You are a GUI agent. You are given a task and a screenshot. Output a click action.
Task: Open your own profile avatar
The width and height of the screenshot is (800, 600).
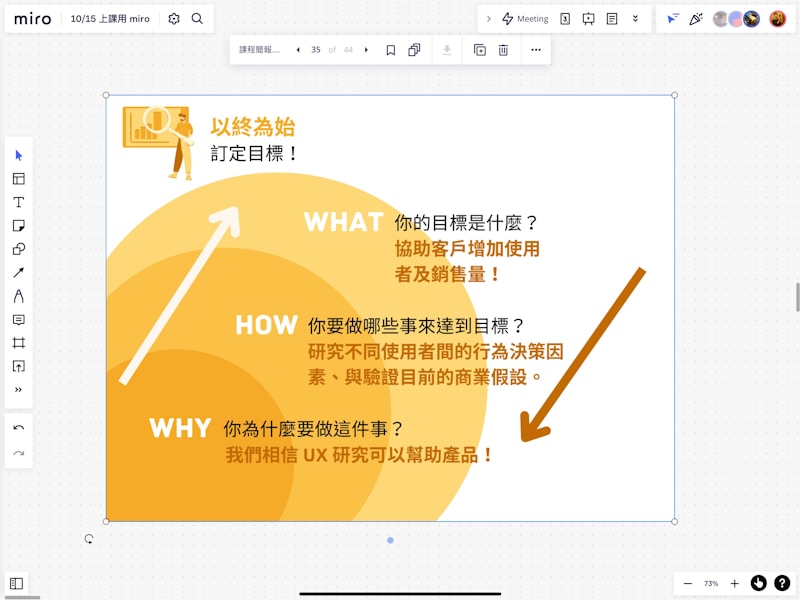click(x=777, y=19)
